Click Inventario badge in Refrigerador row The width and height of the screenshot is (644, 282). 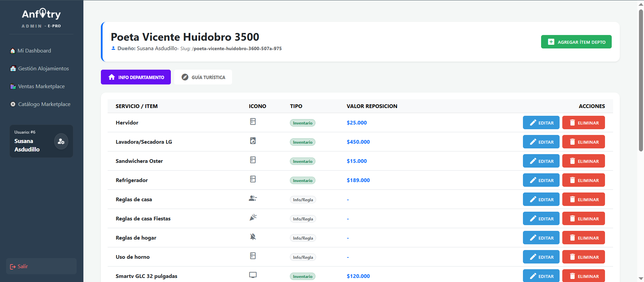click(x=303, y=180)
